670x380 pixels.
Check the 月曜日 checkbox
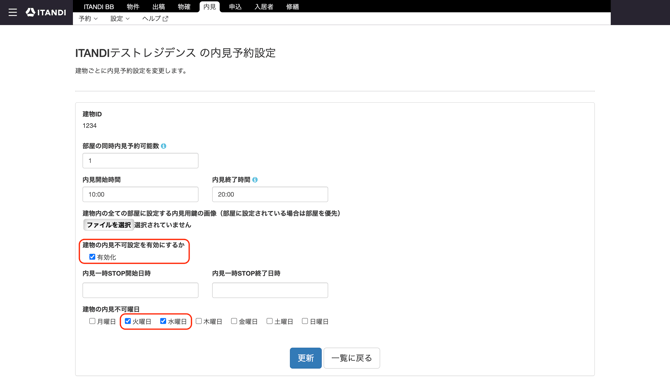[x=92, y=321]
